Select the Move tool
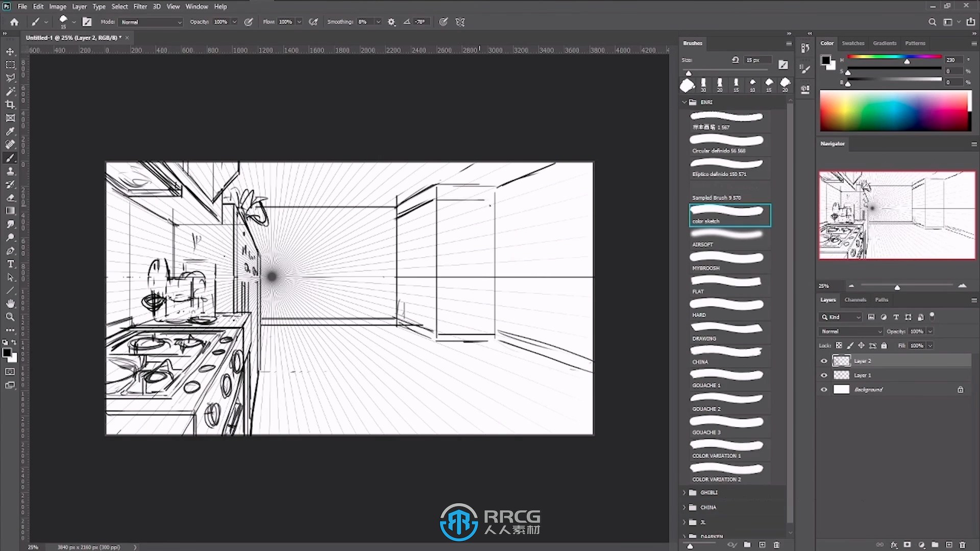The image size is (980, 551). [x=10, y=52]
